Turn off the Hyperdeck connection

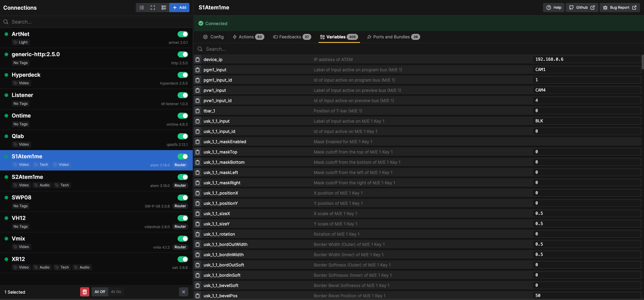tap(183, 75)
